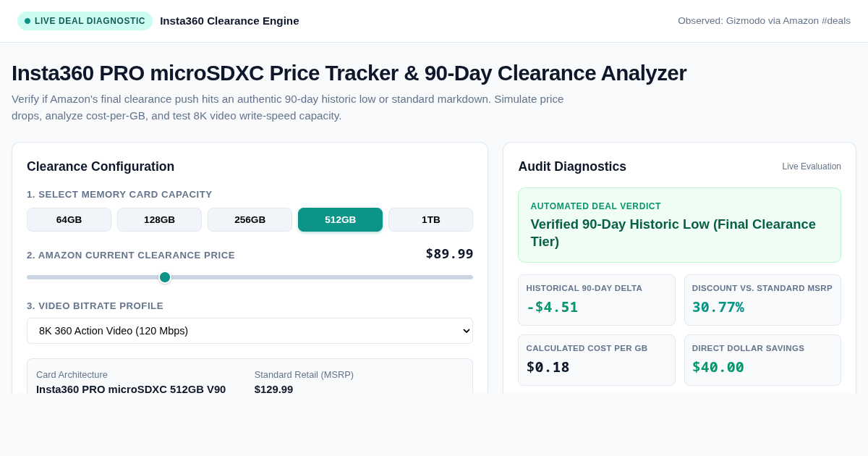
Task: Pick the 1TB capacity option
Action: coord(430,219)
